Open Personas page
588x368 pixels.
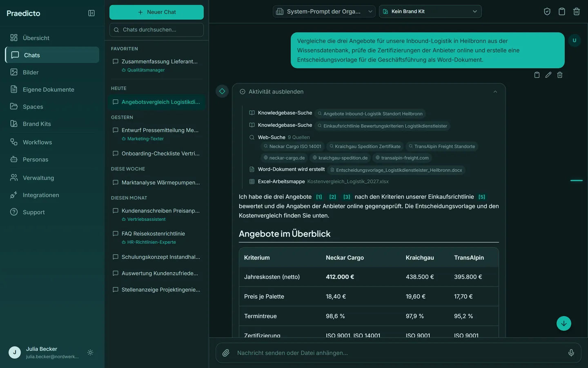point(52,159)
